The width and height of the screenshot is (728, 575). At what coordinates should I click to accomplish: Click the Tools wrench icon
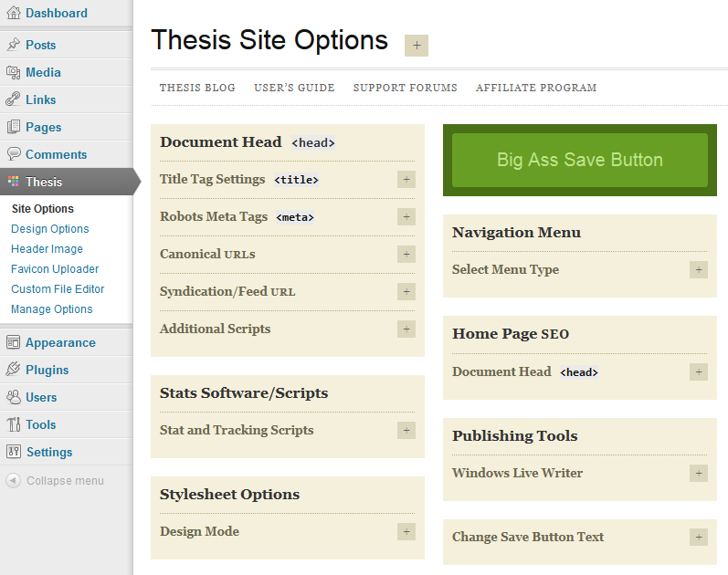coord(14,424)
